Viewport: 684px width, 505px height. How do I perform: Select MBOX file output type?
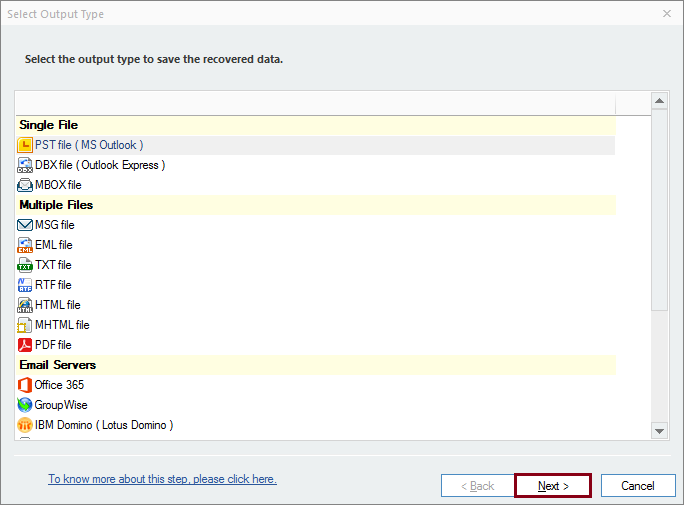tap(315, 185)
